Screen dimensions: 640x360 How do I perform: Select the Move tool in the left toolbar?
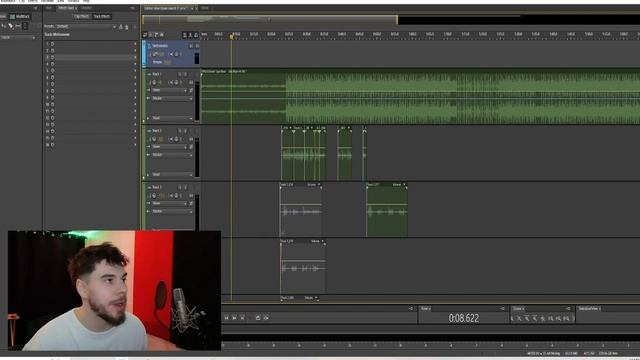(x=4, y=26)
